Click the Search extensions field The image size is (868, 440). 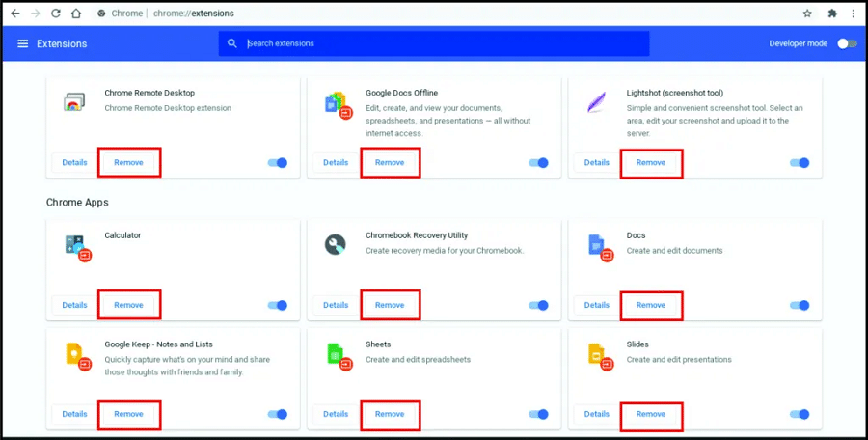click(x=434, y=43)
